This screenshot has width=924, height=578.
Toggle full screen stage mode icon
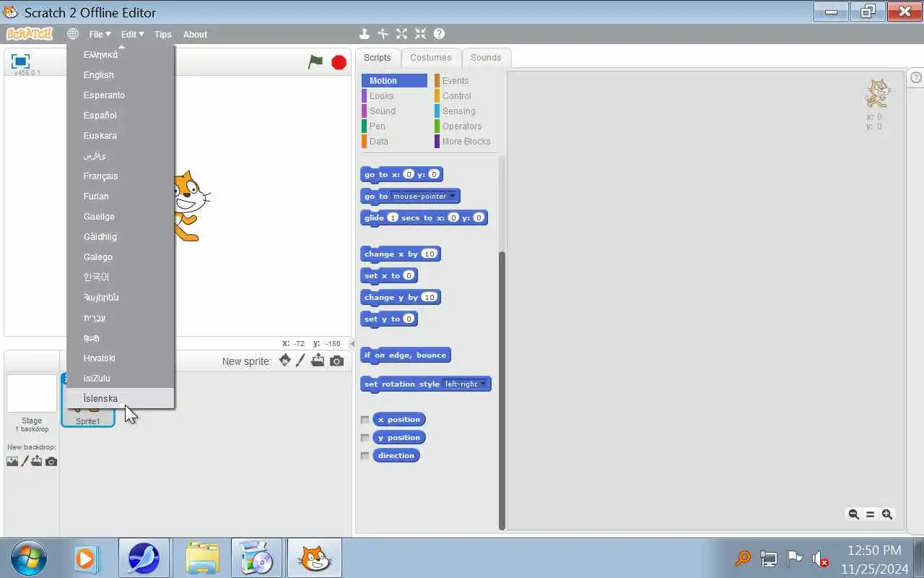click(x=20, y=61)
